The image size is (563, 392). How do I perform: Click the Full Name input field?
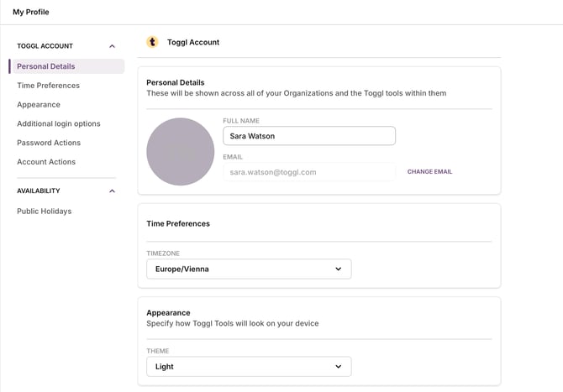(x=308, y=136)
